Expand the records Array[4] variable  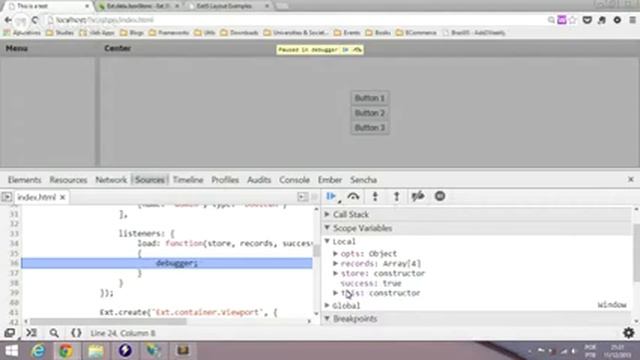tap(336, 263)
